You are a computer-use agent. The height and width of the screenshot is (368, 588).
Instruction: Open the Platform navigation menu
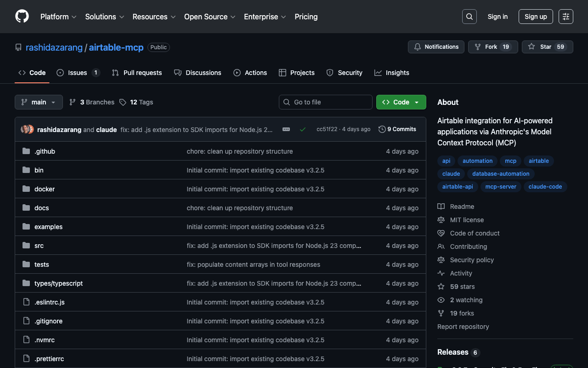[x=58, y=17]
